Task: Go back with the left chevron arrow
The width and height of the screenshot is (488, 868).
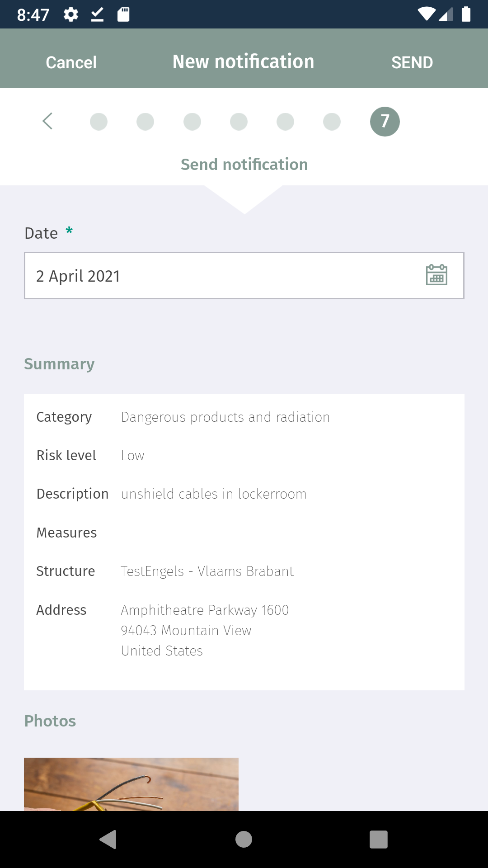Action: pyautogui.click(x=47, y=121)
